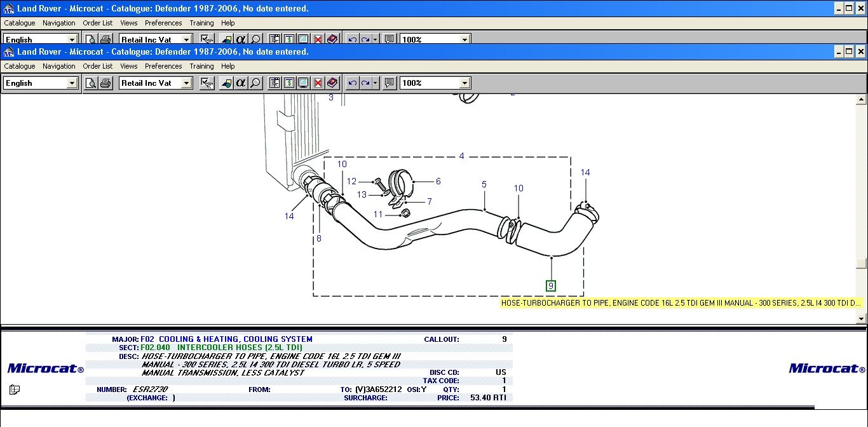Open the English language dropdown in front window
This screenshot has height=427, width=868.
tap(72, 83)
